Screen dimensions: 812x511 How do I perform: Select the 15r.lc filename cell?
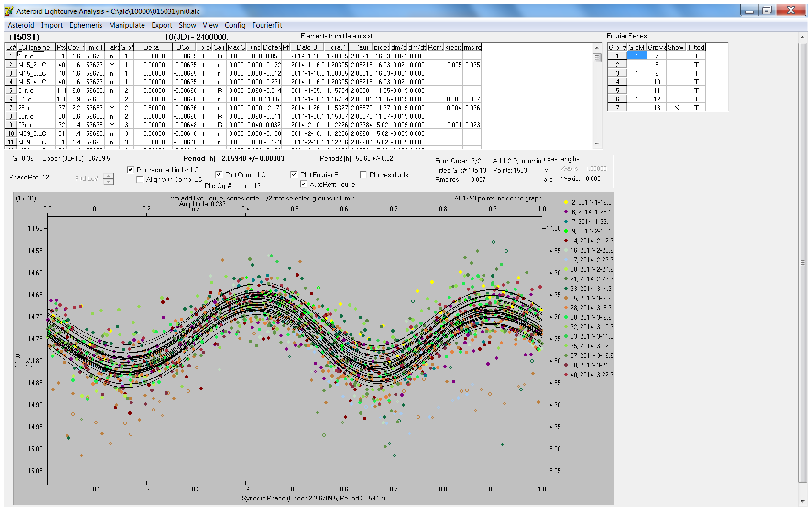click(x=36, y=56)
